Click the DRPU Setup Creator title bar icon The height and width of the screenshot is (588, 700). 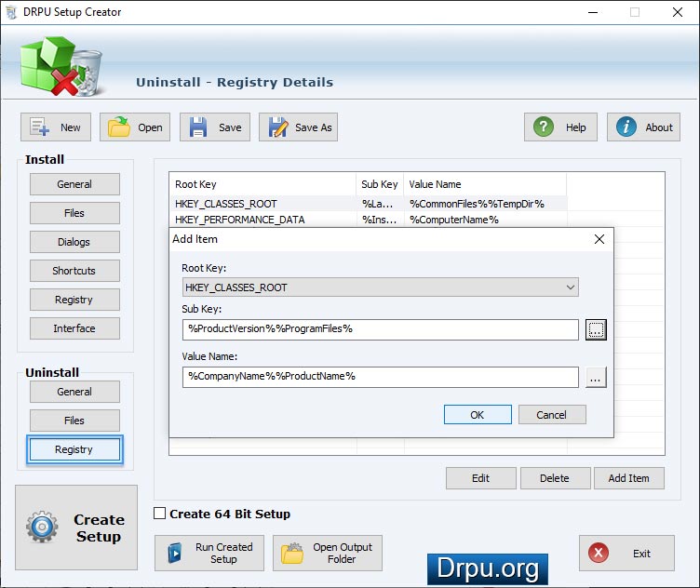click(x=11, y=12)
